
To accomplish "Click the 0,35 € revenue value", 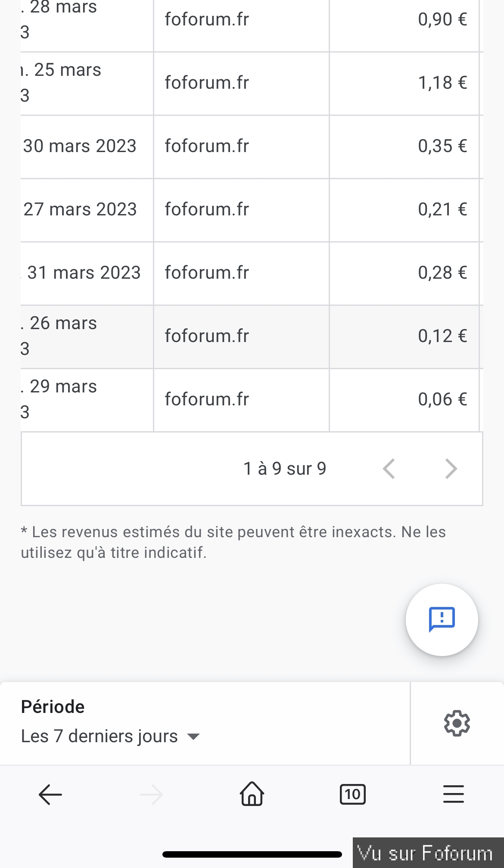I will (x=442, y=146).
